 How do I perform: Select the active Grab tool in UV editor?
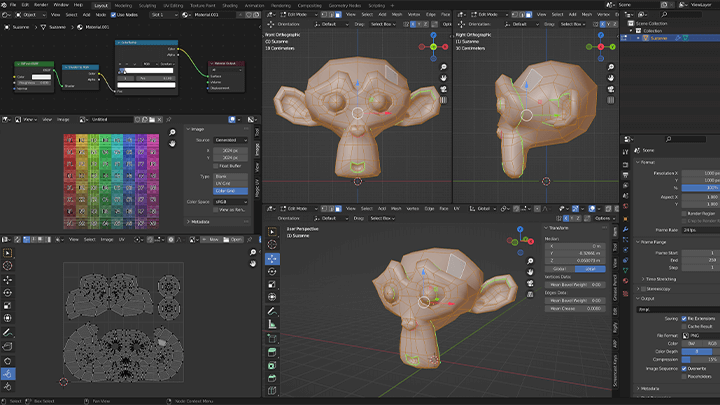coord(8,374)
